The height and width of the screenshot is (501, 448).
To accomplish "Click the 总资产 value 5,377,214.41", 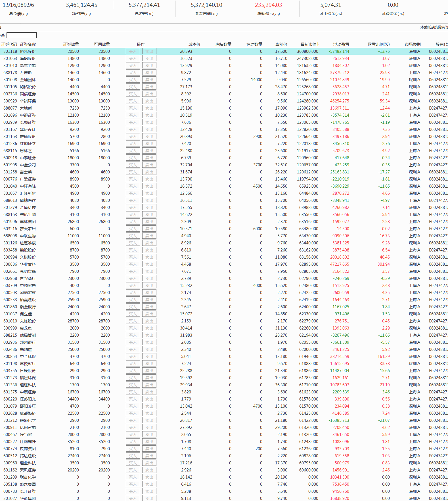I will [x=144, y=5].
